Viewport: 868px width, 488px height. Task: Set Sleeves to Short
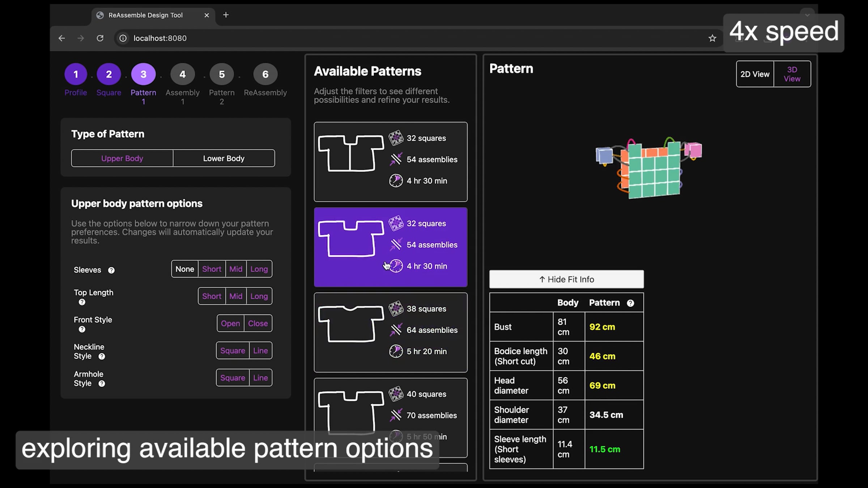(212, 269)
